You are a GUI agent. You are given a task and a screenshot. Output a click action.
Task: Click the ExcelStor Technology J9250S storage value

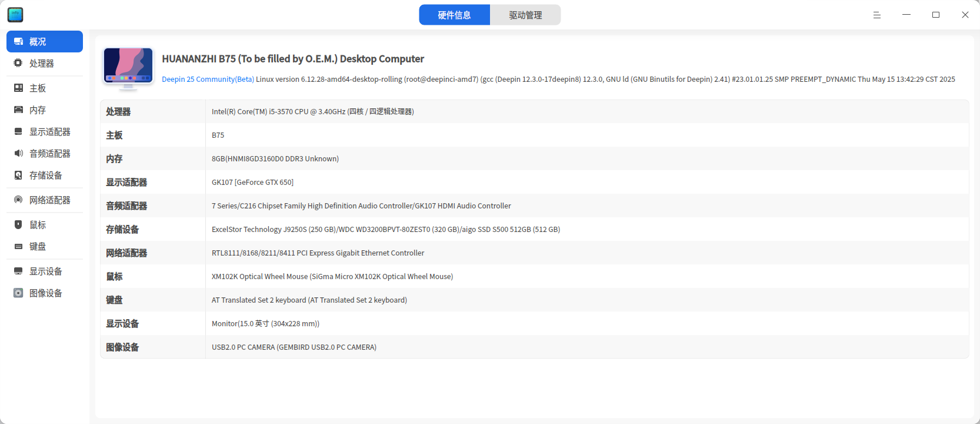386,230
